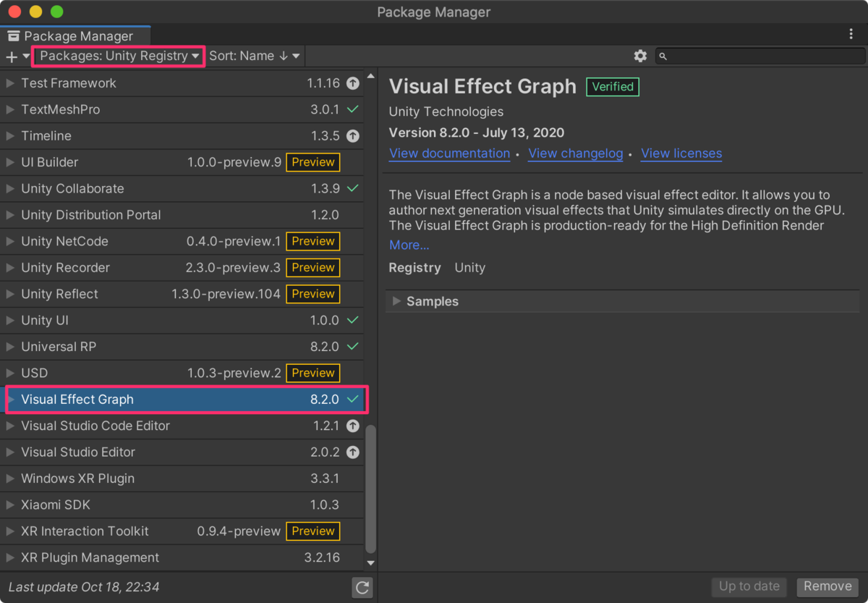Select the Unity Recorder package
This screenshot has width=868, height=603.
click(182, 268)
